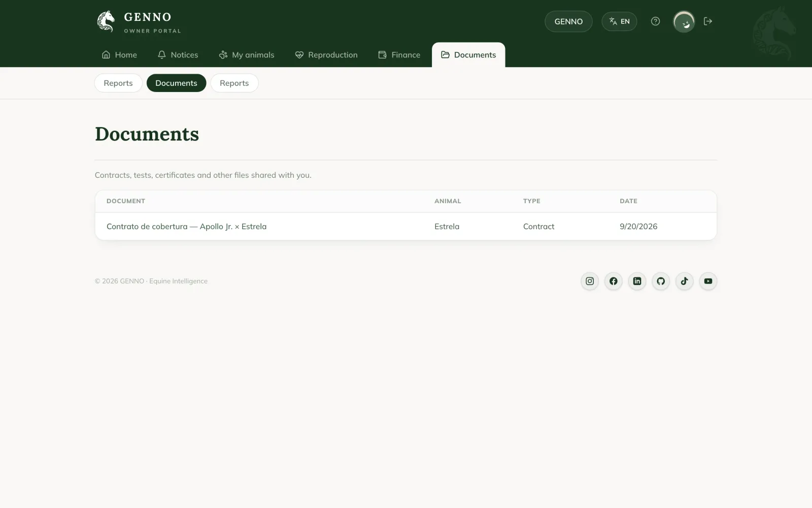Image resolution: width=812 pixels, height=508 pixels.
Task: Click the ANIMAL column header
Action: click(x=448, y=201)
